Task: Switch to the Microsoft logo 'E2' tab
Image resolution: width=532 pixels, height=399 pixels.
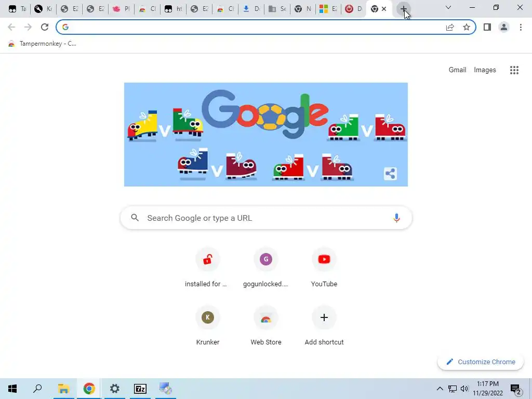Action: pyautogui.click(x=328, y=9)
